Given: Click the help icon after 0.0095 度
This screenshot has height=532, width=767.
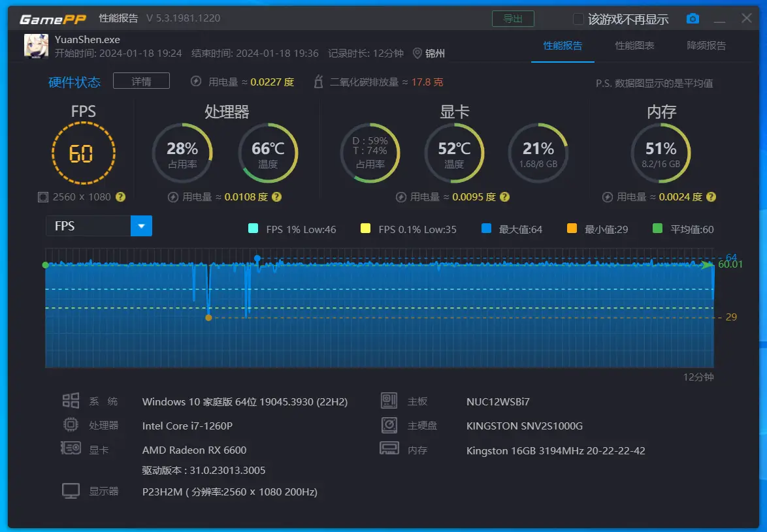Looking at the screenshot, I should coord(505,197).
